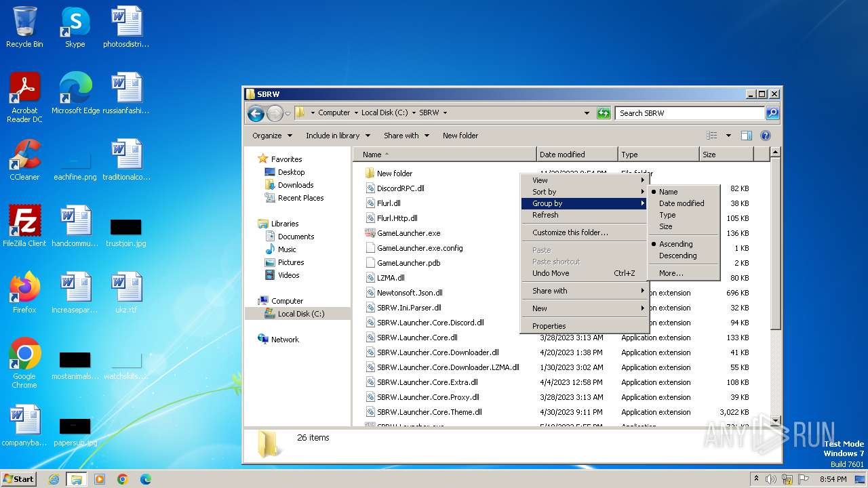This screenshot has height=488, width=868.
Task: Choose Group by Date modified option
Action: coord(684,203)
